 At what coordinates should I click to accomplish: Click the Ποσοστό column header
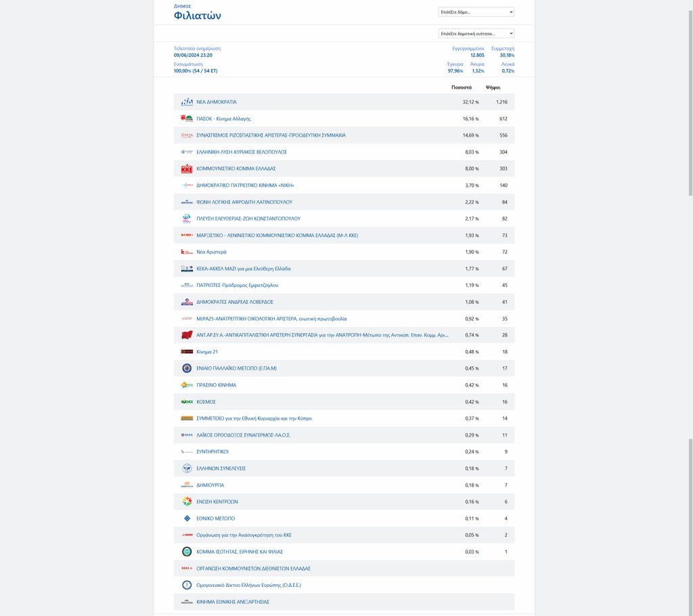462,87
